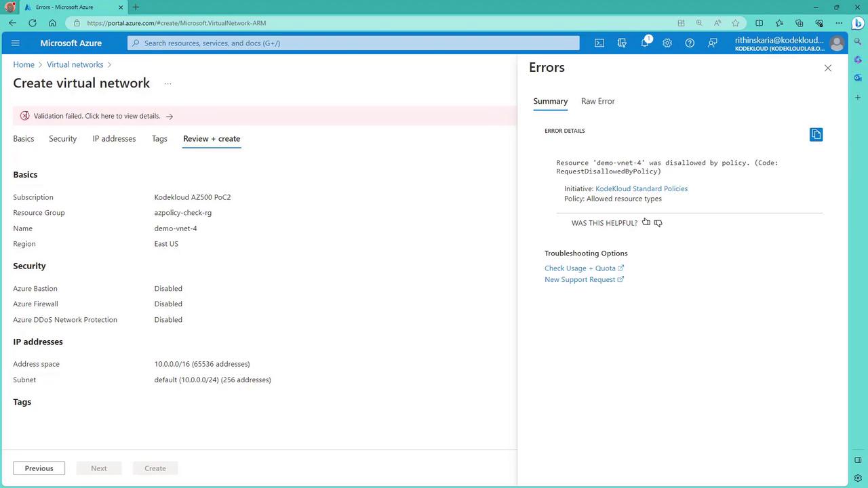Open the sidebar search icon
Viewport: 868px width, 488px height.
click(858, 42)
